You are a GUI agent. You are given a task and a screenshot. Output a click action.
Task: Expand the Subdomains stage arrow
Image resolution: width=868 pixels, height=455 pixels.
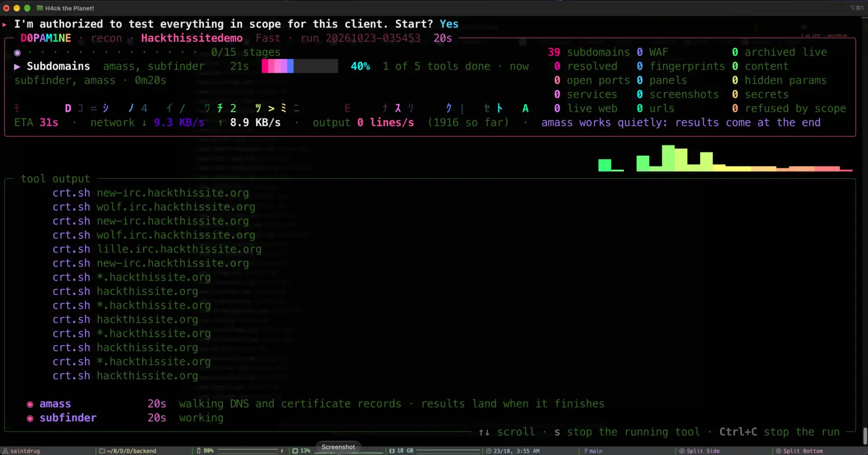click(17, 67)
